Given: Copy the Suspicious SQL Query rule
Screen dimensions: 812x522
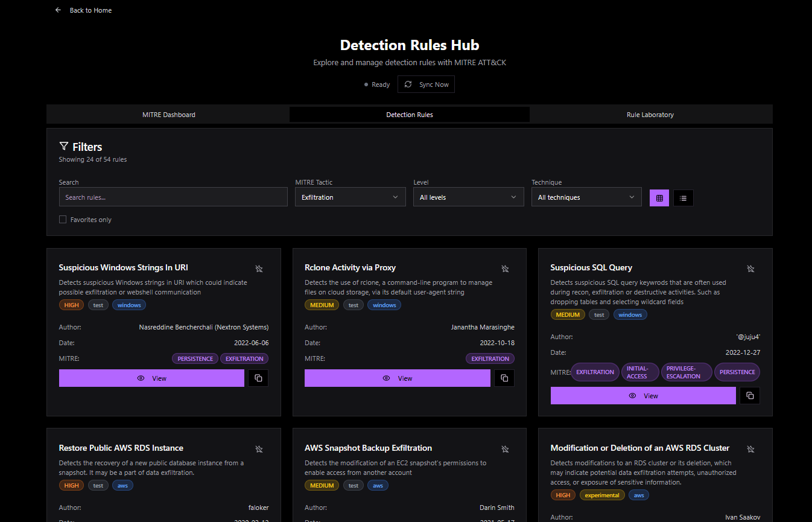Looking at the screenshot, I should pos(750,396).
